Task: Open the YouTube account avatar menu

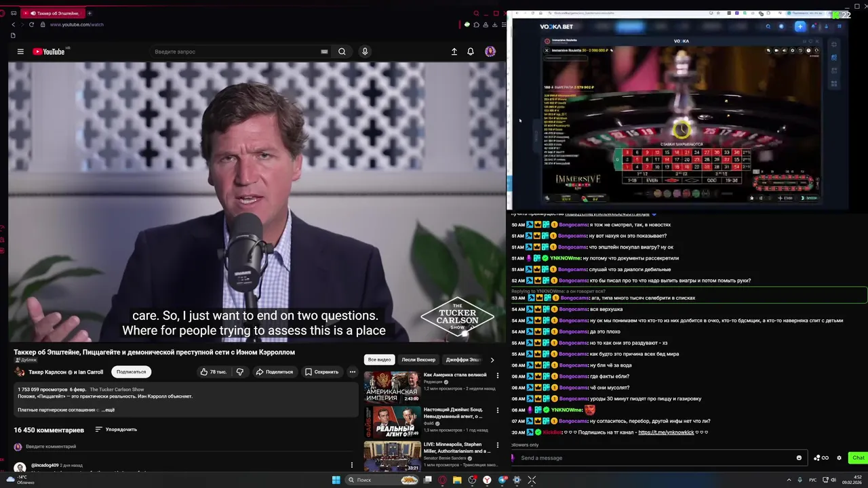Action: click(x=490, y=52)
